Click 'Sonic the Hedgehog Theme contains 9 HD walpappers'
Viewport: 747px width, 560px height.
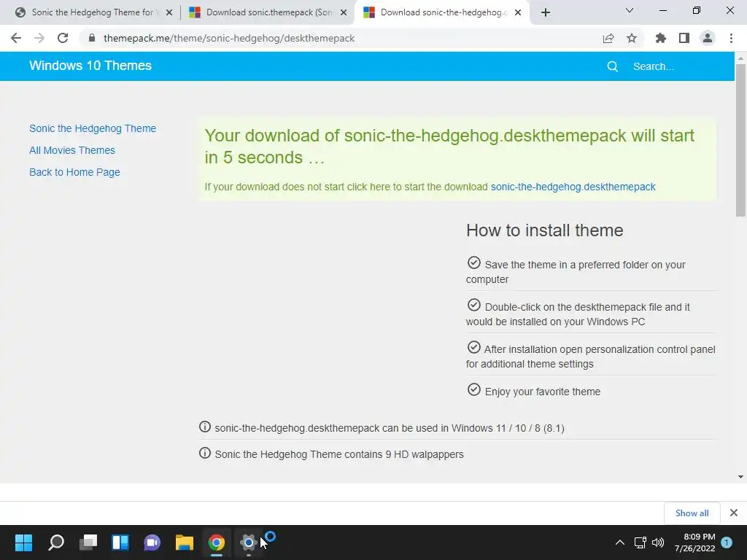339,454
